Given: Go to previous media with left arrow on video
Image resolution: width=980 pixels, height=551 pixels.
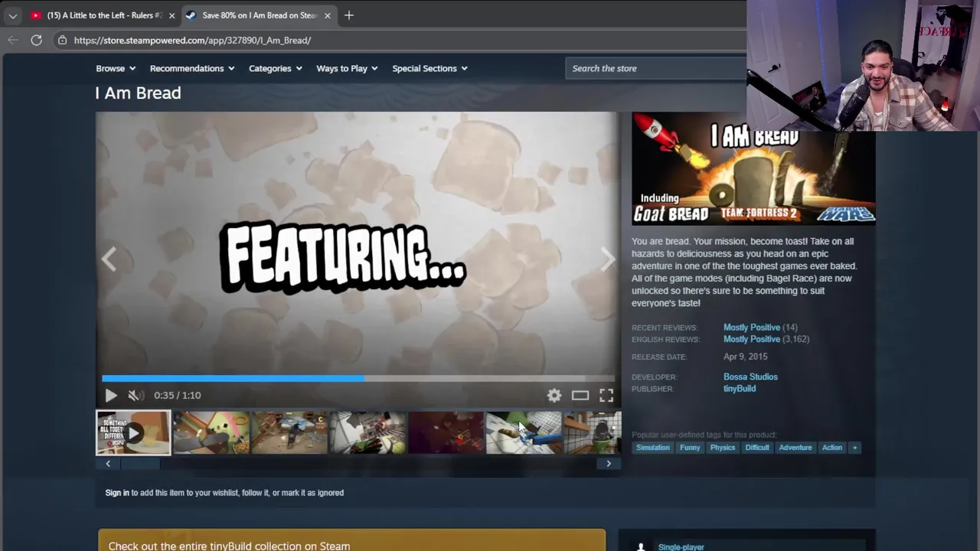Looking at the screenshot, I should 109,259.
